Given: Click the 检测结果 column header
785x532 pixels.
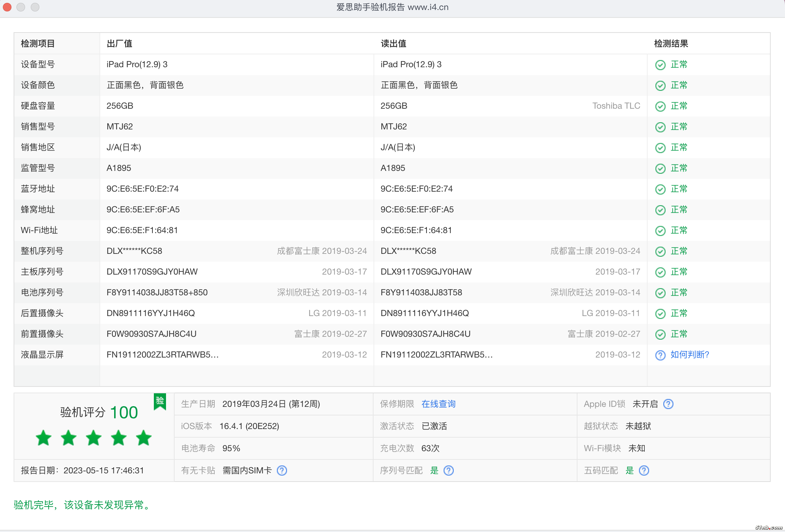Looking at the screenshot, I should pos(671,44).
